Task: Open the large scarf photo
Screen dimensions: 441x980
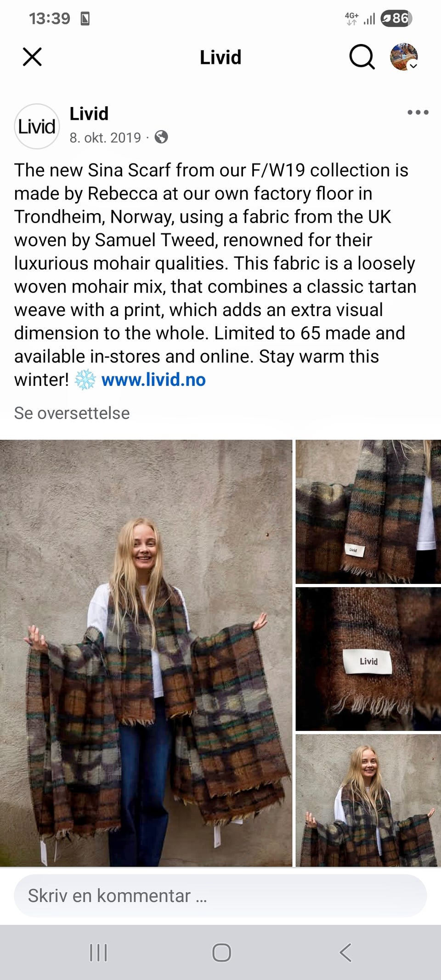Action: click(x=146, y=653)
